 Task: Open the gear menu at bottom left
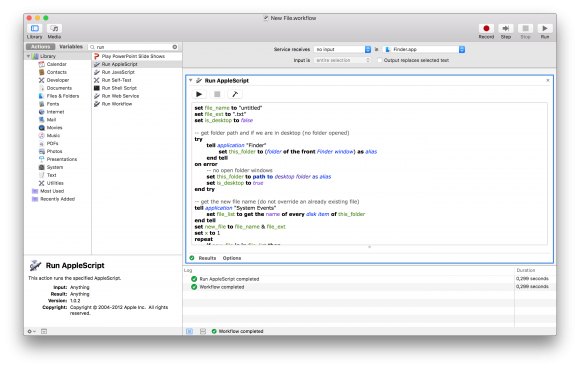point(31,331)
